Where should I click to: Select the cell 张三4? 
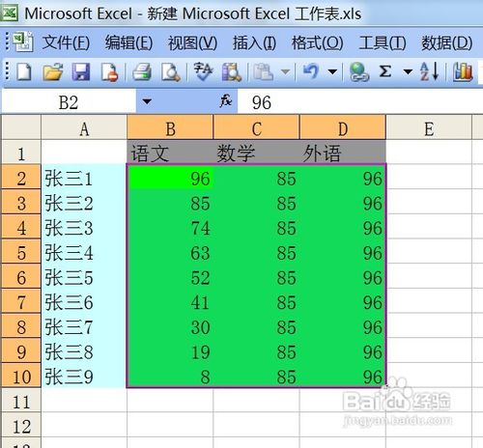[x=84, y=252]
